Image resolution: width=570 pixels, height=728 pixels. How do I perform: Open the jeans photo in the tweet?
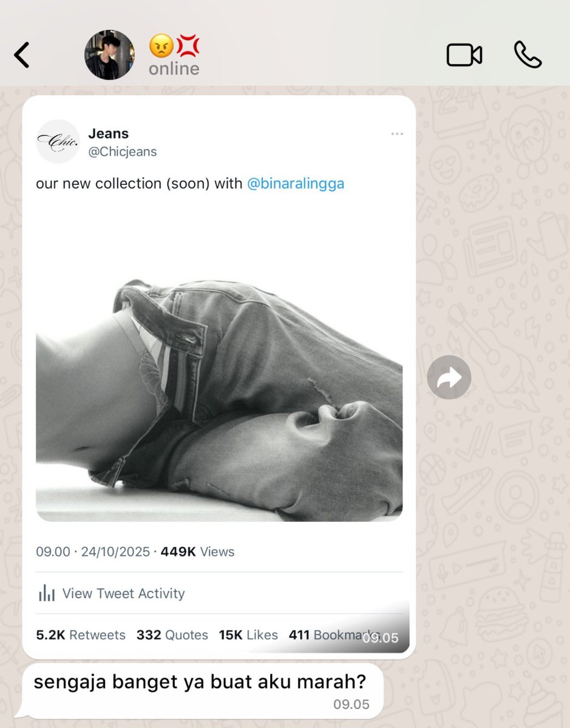coord(219,400)
